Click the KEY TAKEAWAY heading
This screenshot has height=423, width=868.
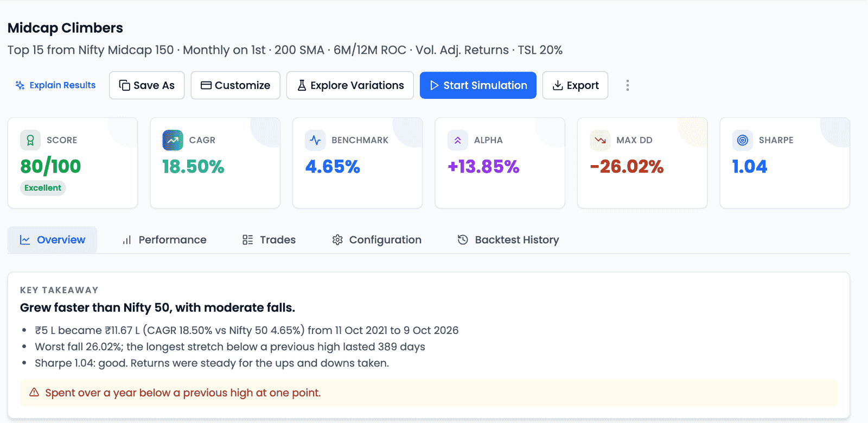tap(59, 290)
